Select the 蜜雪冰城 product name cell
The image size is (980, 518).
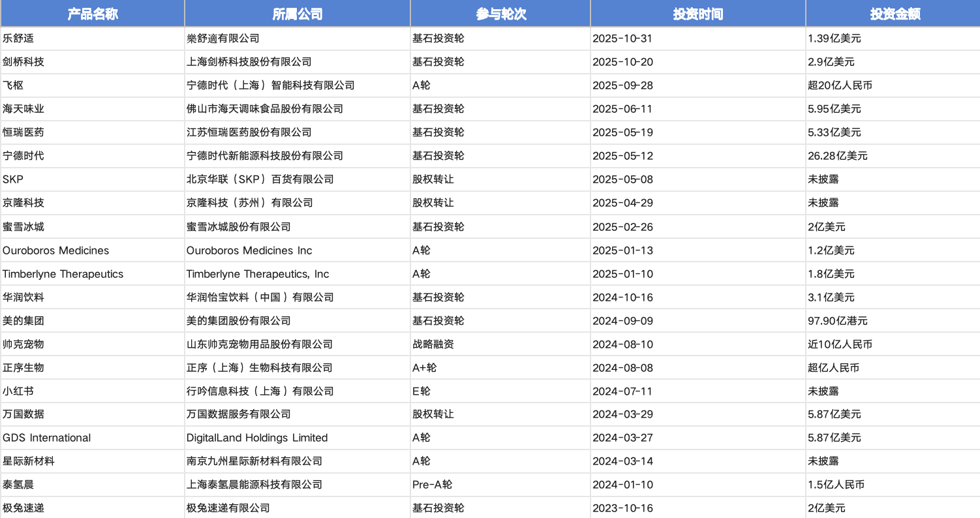(x=23, y=227)
